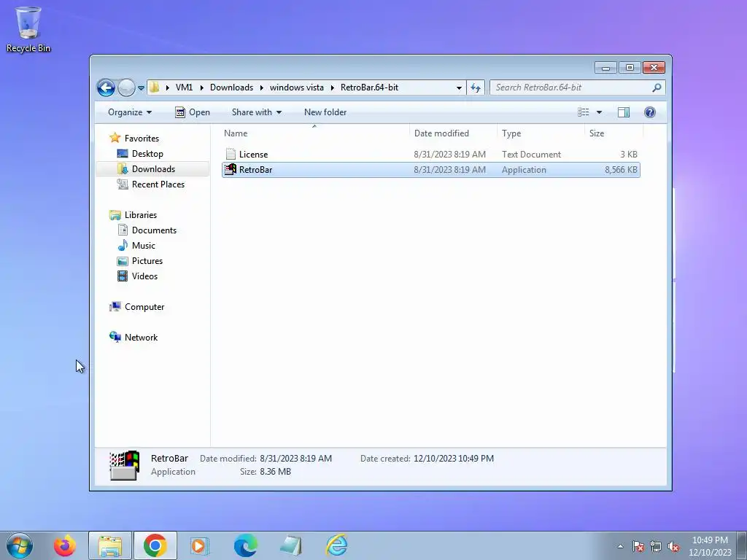747x560 pixels.
Task: Go back with the blue Back arrow
Action: click(x=106, y=87)
